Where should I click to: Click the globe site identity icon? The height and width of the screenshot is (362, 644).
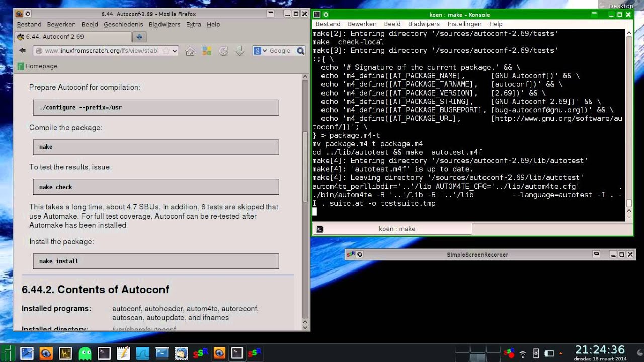(39, 51)
